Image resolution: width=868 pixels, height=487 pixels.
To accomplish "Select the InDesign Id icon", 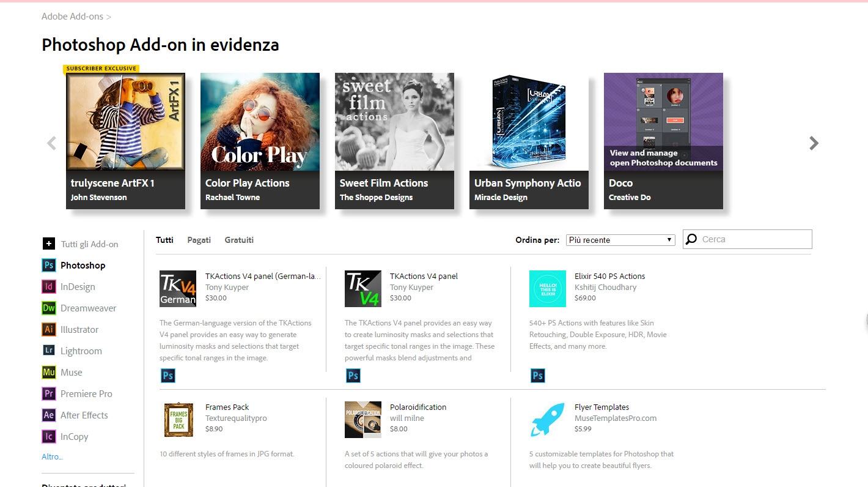I will (x=49, y=287).
